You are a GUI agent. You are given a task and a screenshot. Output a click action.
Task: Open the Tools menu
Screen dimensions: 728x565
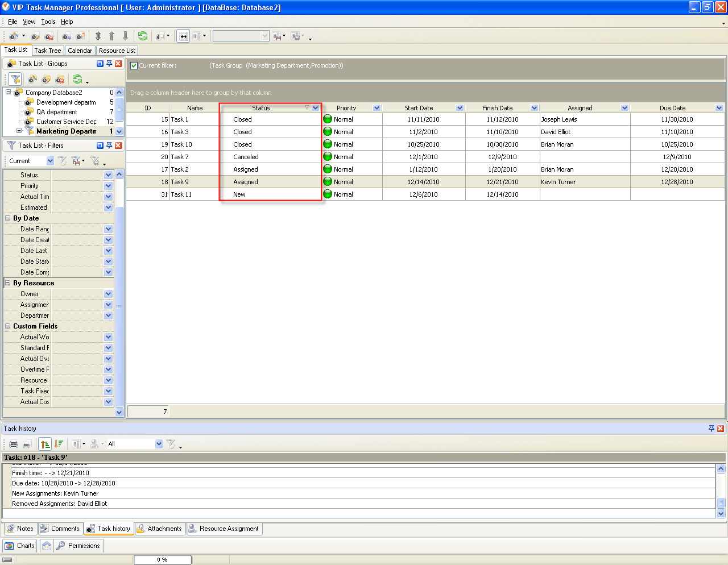click(48, 22)
